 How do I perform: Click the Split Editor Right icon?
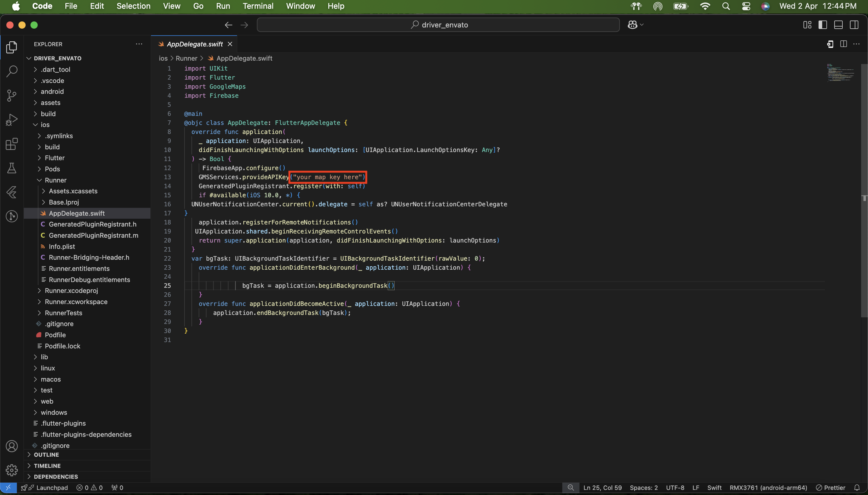click(843, 44)
